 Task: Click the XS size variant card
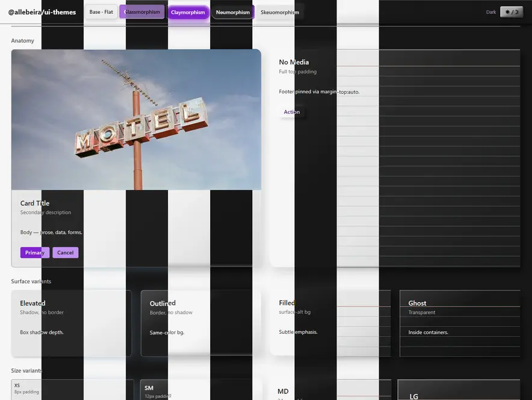pos(73,390)
